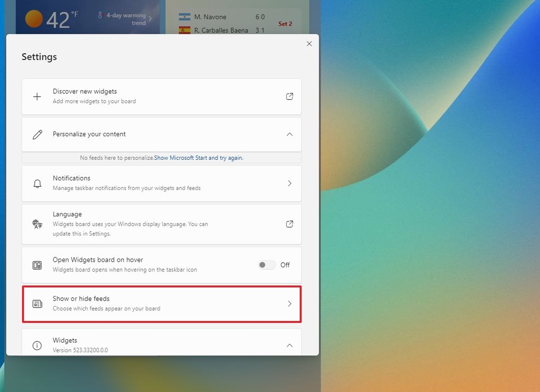Click the Discover new widgets plus icon

tap(37, 97)
